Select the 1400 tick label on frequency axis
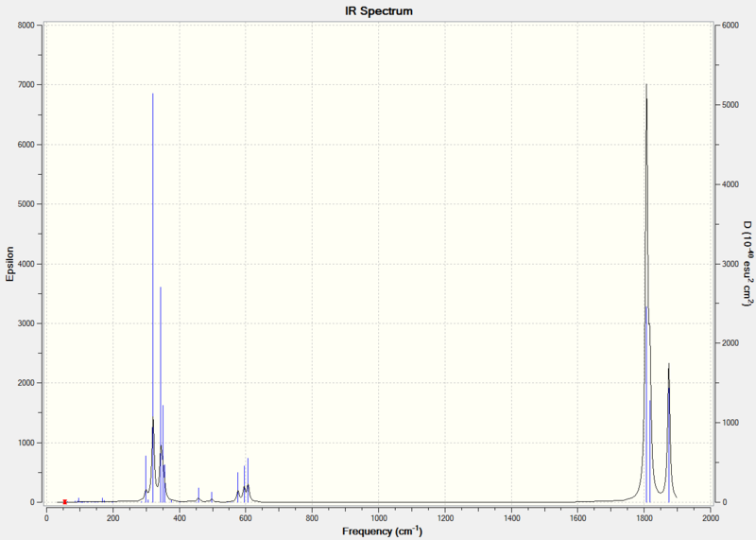The width and height of the screenshot is (756, 540). 511,518
